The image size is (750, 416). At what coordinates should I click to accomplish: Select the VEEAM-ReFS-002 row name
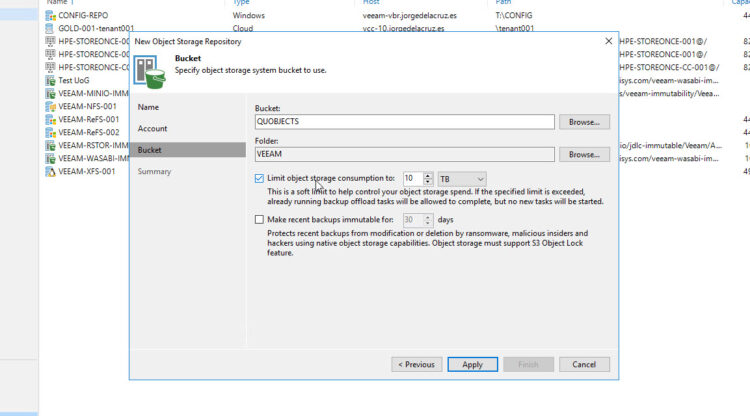point(89,132)
